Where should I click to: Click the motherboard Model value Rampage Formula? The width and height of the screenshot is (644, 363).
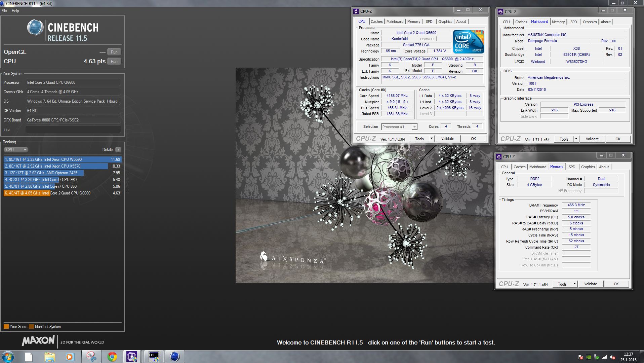point(558,41)
